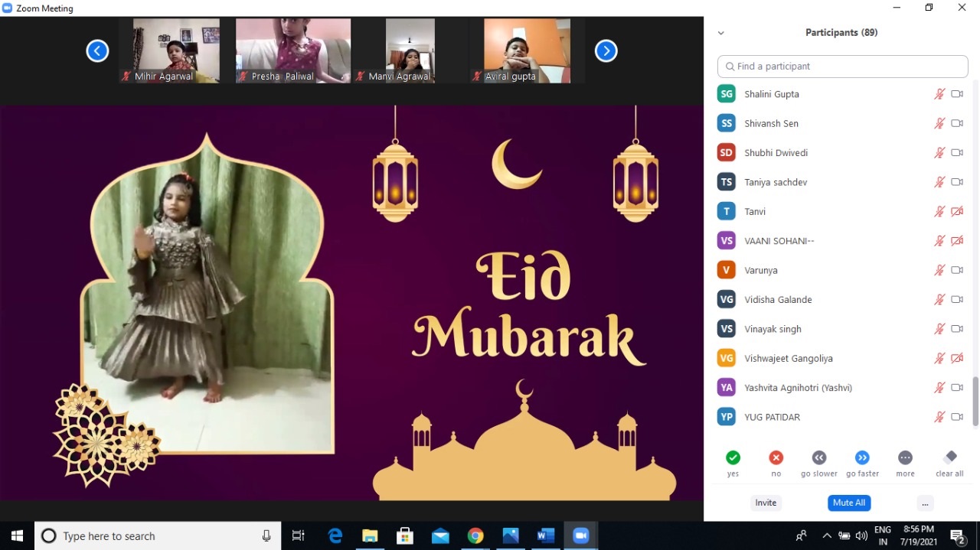This screenshot has height=550, width=980.
Task: Open Task View on the taskbar
Action: (299, 535)
